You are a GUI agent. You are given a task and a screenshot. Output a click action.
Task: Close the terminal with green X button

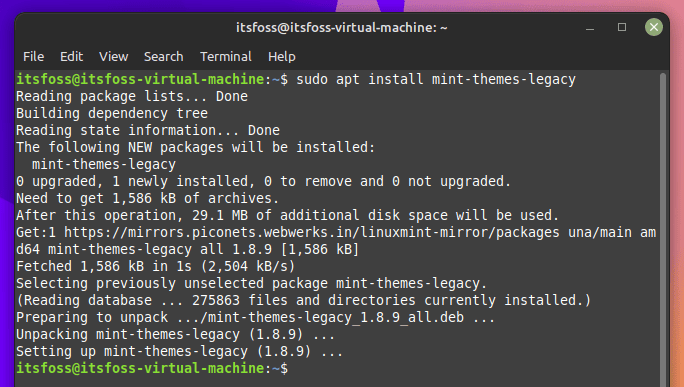pos(653,27)
